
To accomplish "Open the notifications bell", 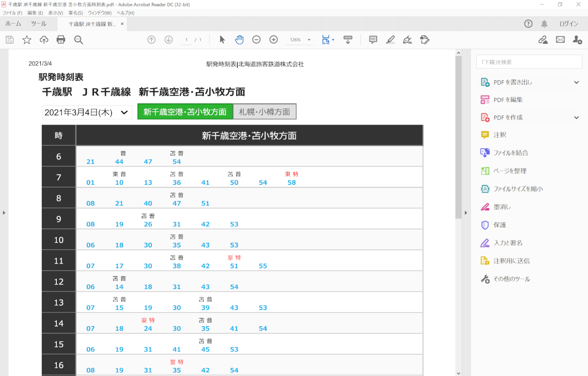I will point(544,24).
